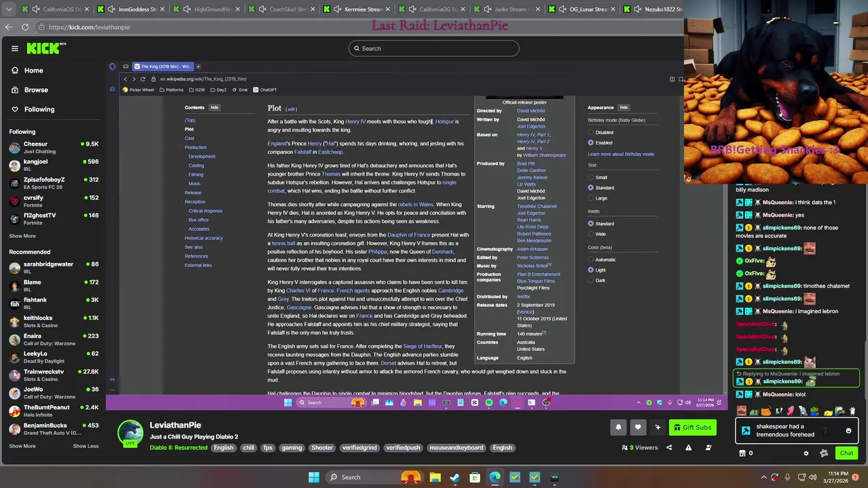Collapse Recommended with Show Less

85,446
